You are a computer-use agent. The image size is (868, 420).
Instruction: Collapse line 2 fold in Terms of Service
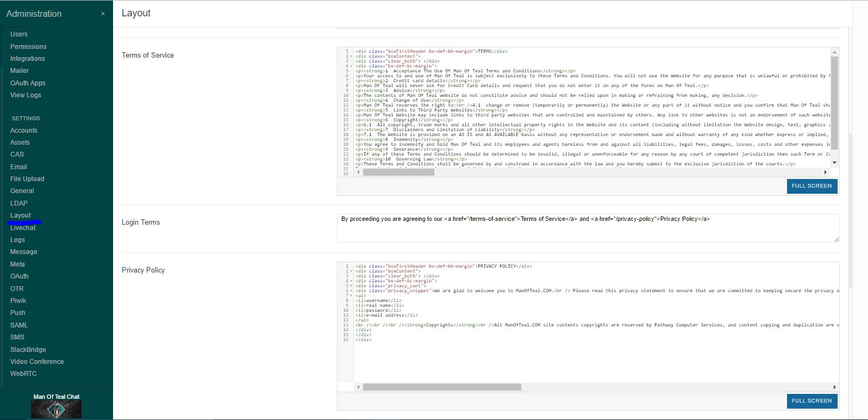coord(351,57)
